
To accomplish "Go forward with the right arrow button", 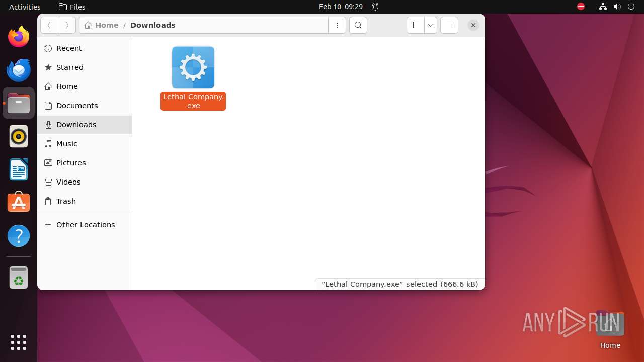I will (67, 25).
